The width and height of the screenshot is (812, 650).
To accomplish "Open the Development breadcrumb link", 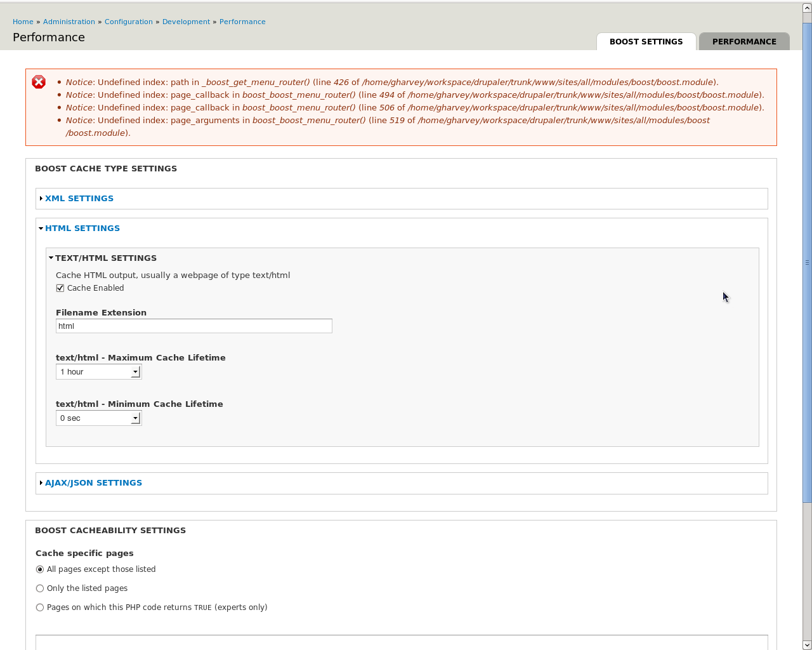I will [x=186, y=22].
